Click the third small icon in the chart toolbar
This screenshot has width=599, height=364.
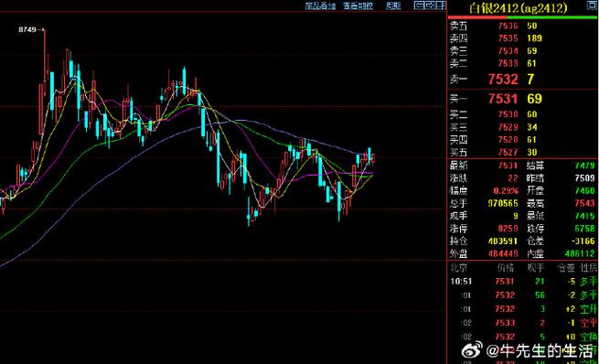pyautogui.click(x=441, y=5)
